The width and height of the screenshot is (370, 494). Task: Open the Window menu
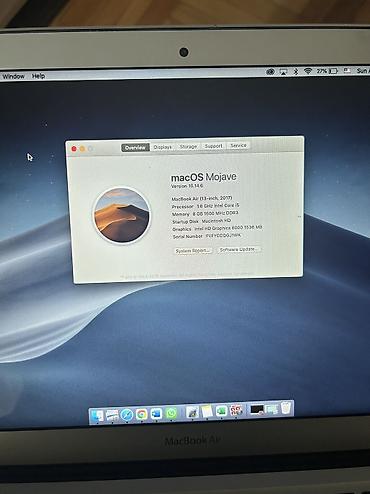click(x=14, y=76)
